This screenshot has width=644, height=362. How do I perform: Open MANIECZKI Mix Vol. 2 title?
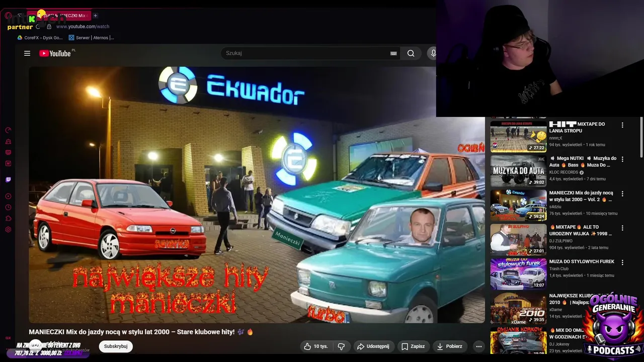click(x=581, y=196)
